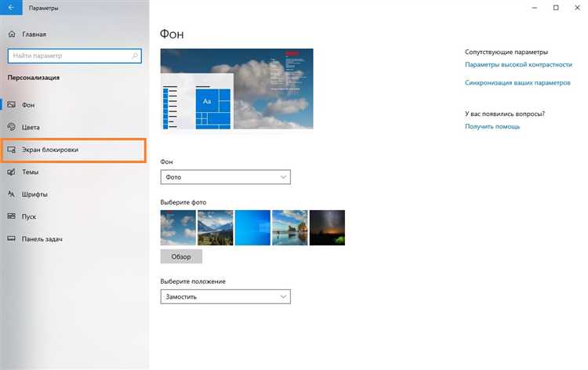Click the search magnifier icon
Image resolution: width=588 pixels, height=370 pixels.
click(135, 56)
